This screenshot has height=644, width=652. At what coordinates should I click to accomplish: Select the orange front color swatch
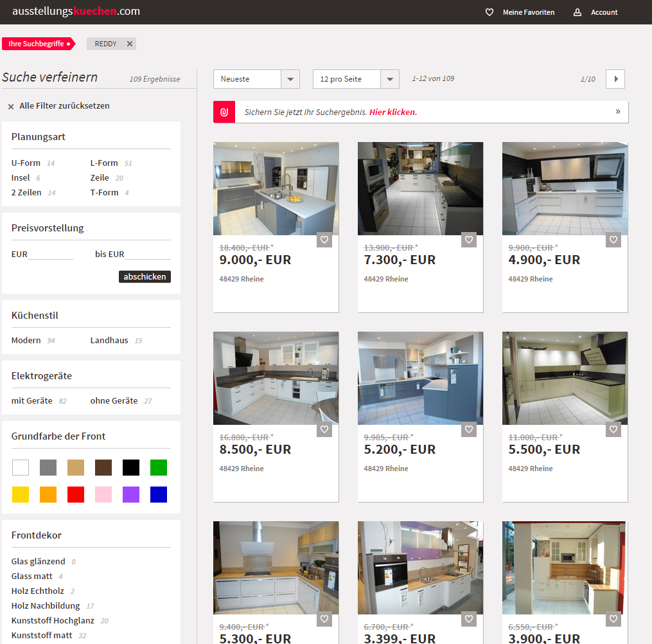pos(48,495)
